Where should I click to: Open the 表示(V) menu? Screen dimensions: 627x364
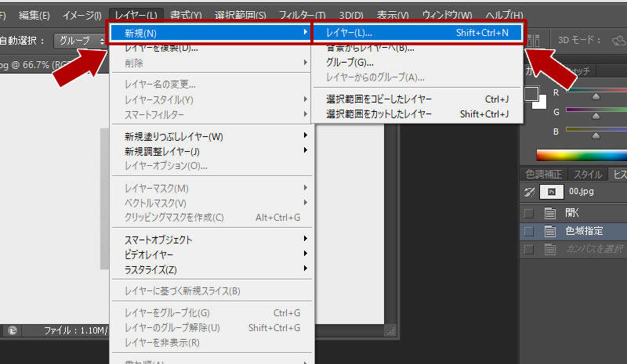coord(393,15)
